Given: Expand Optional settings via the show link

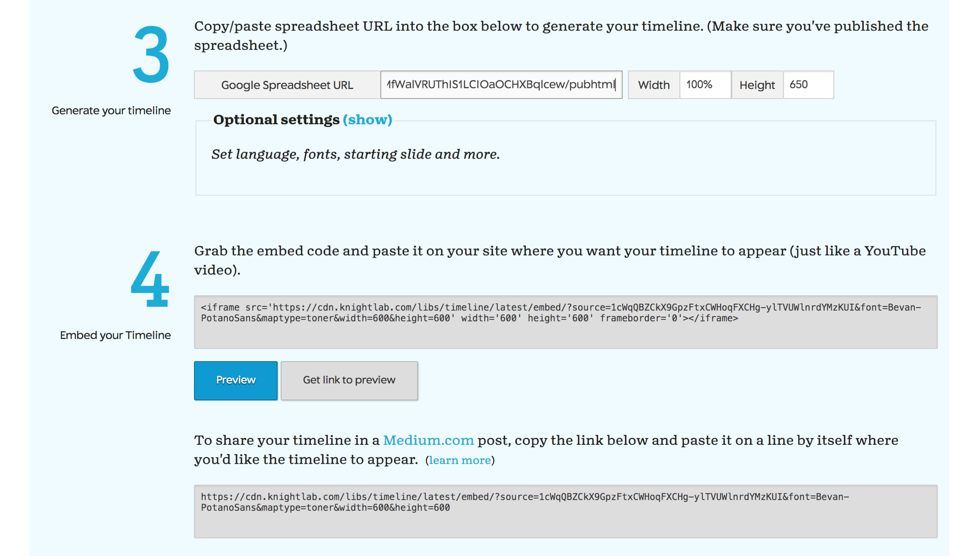Looking at the screenshot, I should (x=367, y=120).
